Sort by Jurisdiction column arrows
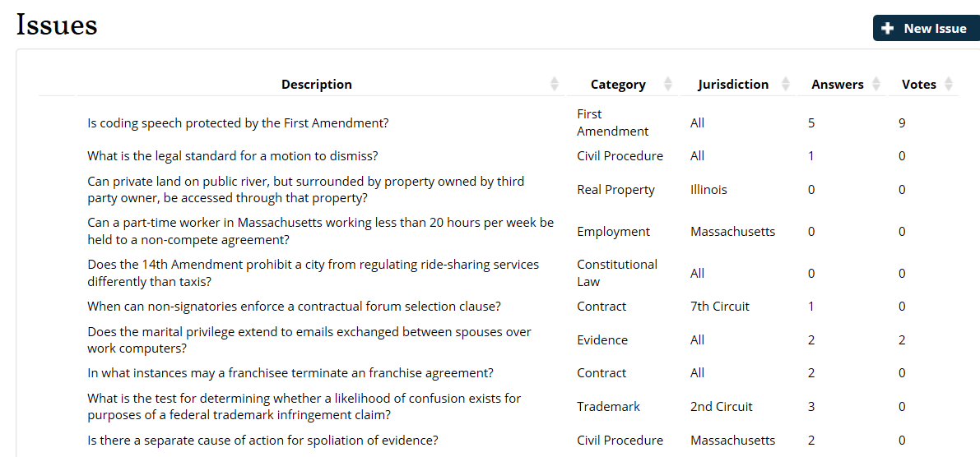Viewport: 980px width, 457px height. pyautogui.click(x=786, y=84)
